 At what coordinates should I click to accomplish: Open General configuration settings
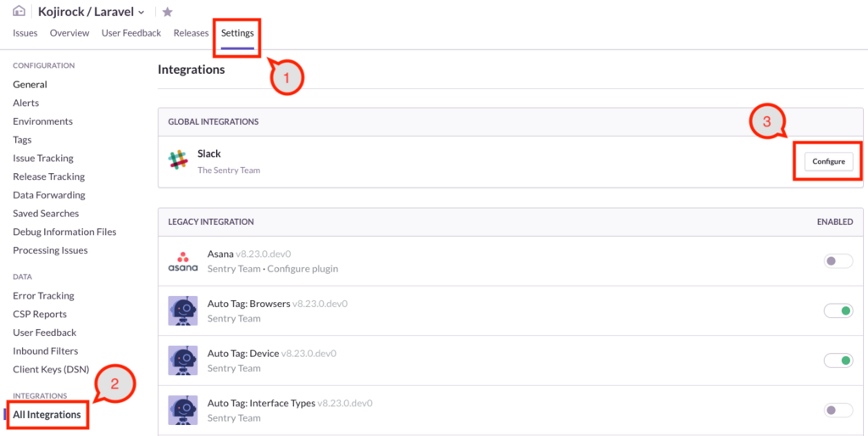[x=30, y=84]
